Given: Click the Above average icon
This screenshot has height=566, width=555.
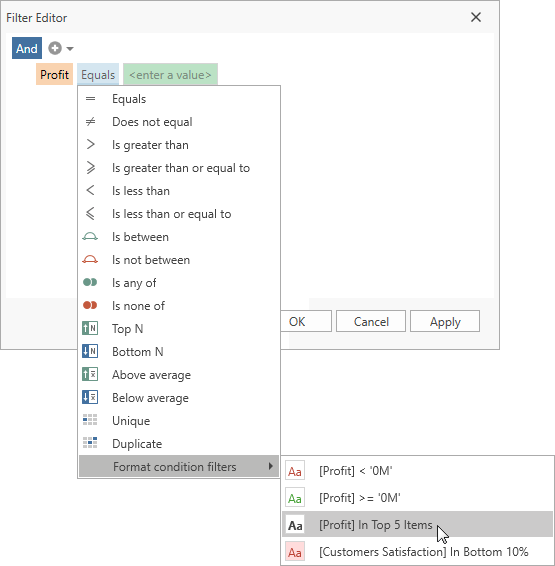Looking at the screenshot, I should coord(90,375).
